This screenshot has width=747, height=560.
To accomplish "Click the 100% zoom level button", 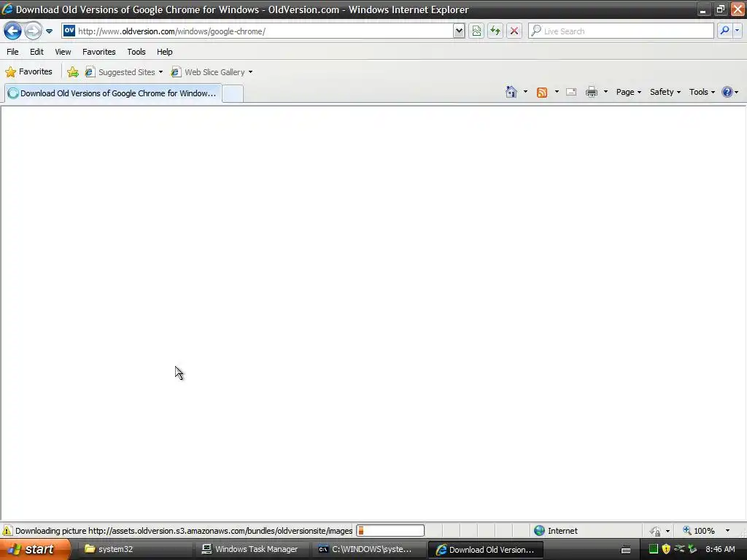I will coord(699,531).
